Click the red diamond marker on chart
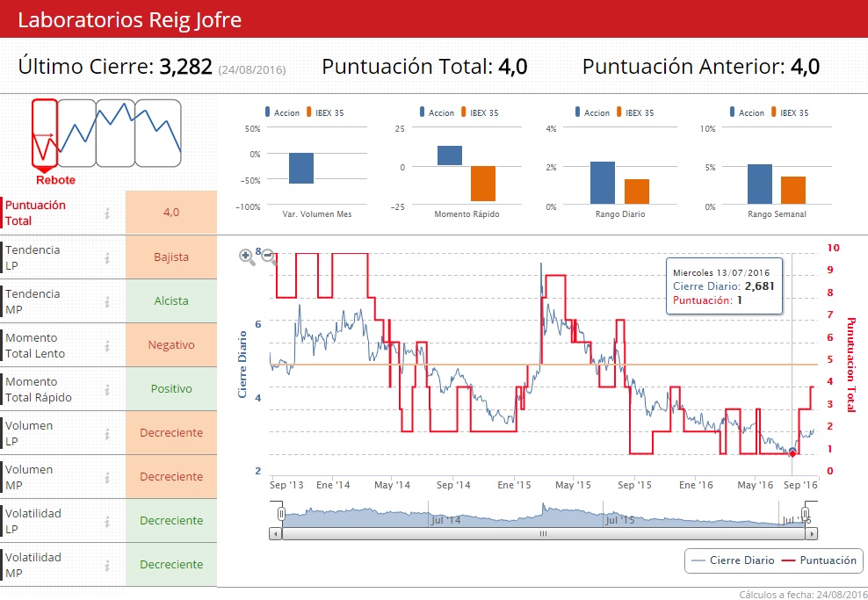 tap(792, 453)
